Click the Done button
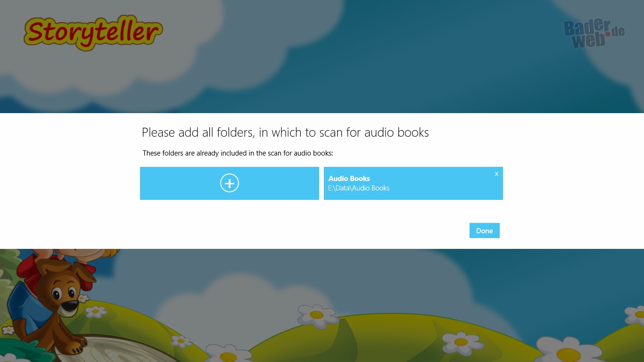644x362 pixels. coord(485,230)
